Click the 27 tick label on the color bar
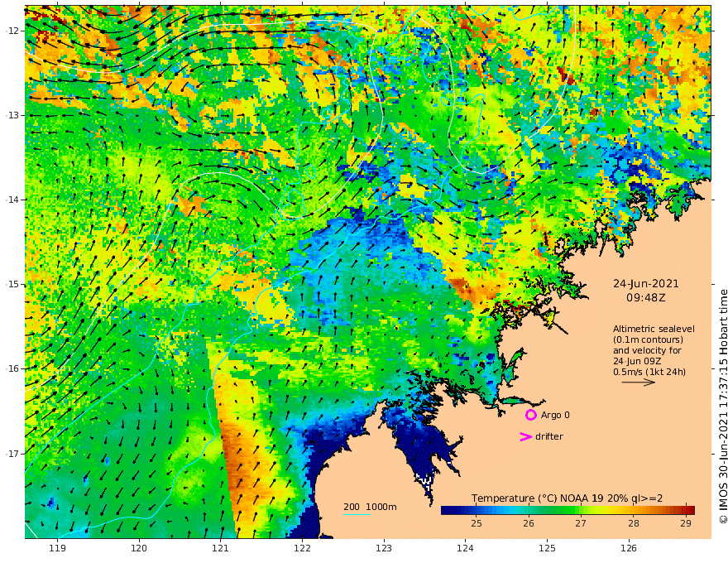The image size is (728, 563). point(581,523)
